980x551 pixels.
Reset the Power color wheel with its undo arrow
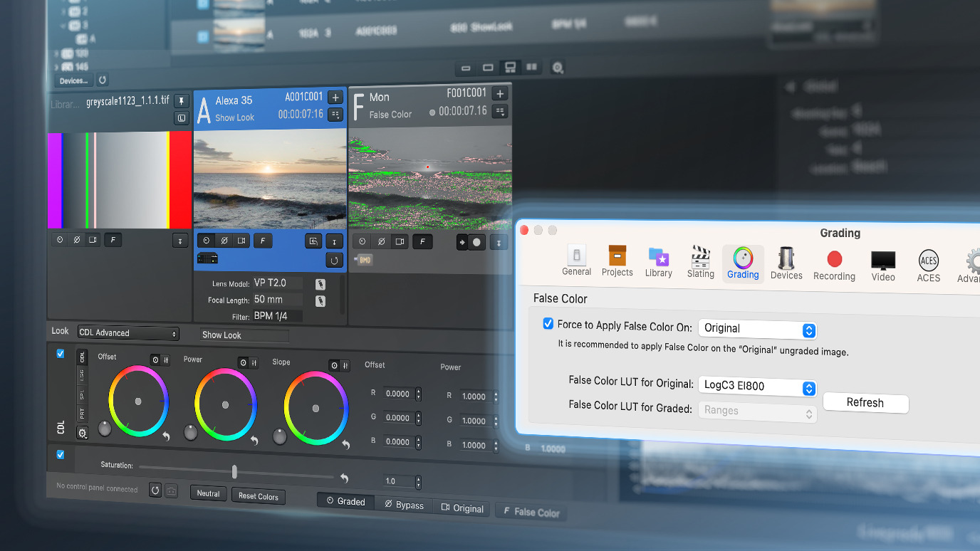[254, 441]
